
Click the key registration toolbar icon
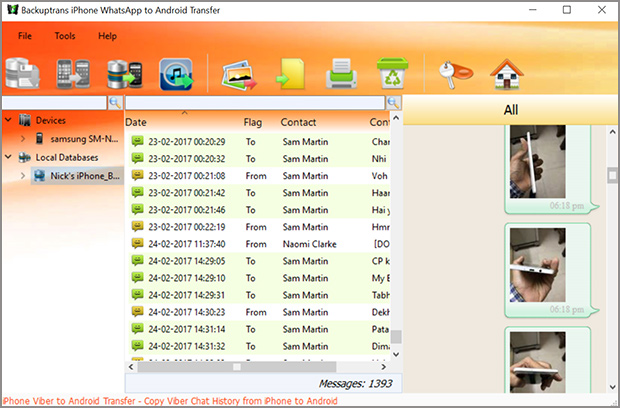pos(456,74)
